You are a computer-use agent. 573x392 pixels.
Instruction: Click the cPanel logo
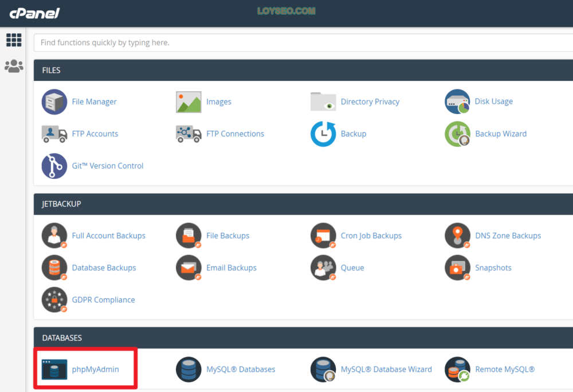pyautogui.click(x=34, y=14)
